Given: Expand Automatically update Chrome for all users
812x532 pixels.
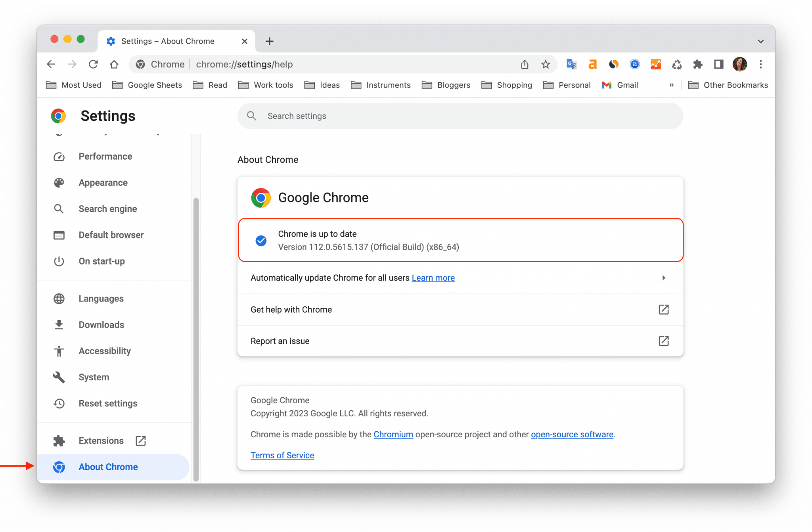Looking at the screenshot, I should [664, 278].
